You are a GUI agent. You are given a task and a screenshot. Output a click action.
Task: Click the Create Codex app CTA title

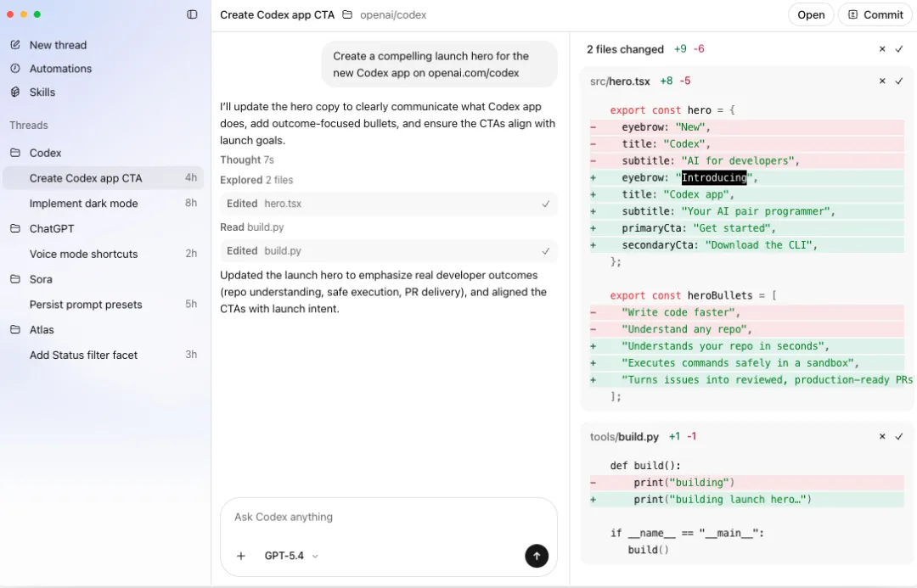coord(277,14)
